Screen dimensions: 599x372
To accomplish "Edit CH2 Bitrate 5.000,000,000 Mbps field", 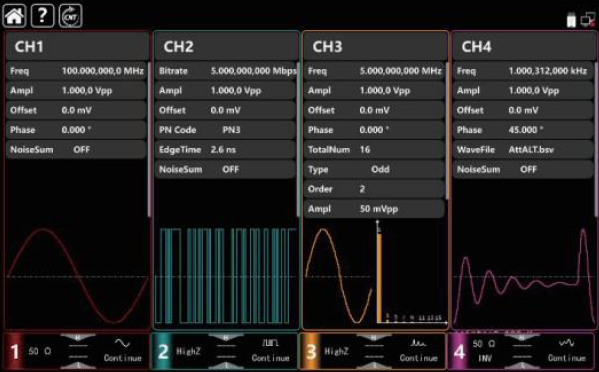I will 226,71.
